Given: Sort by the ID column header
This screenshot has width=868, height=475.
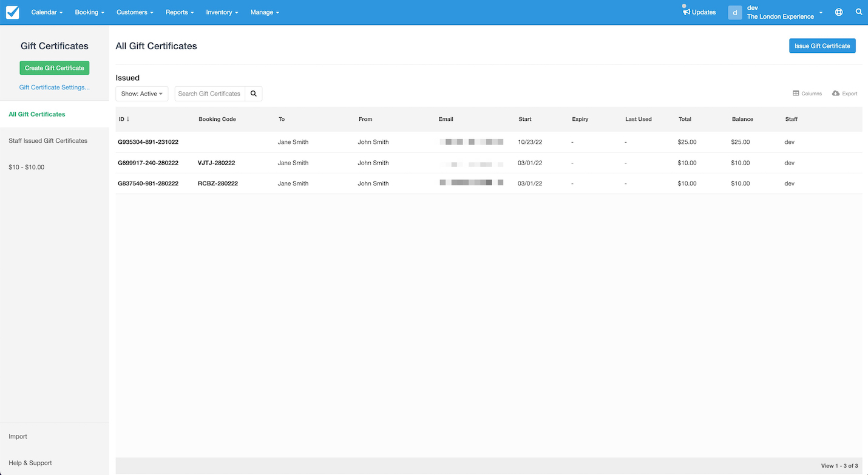Looking at the screenshot, I should click(124, 119).
